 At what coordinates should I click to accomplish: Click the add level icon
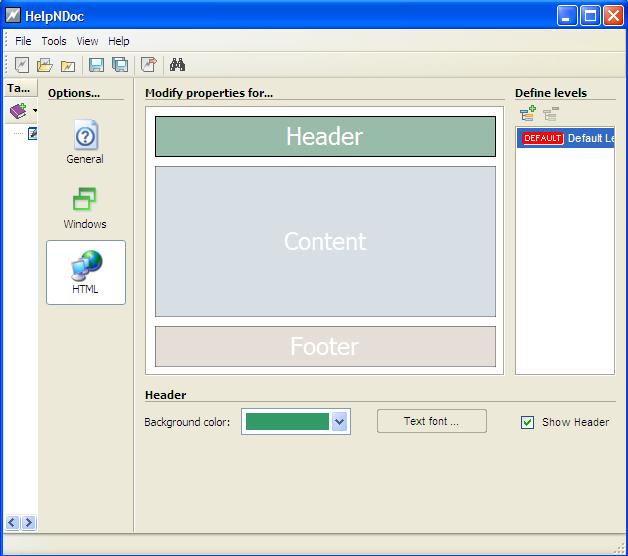528,113
